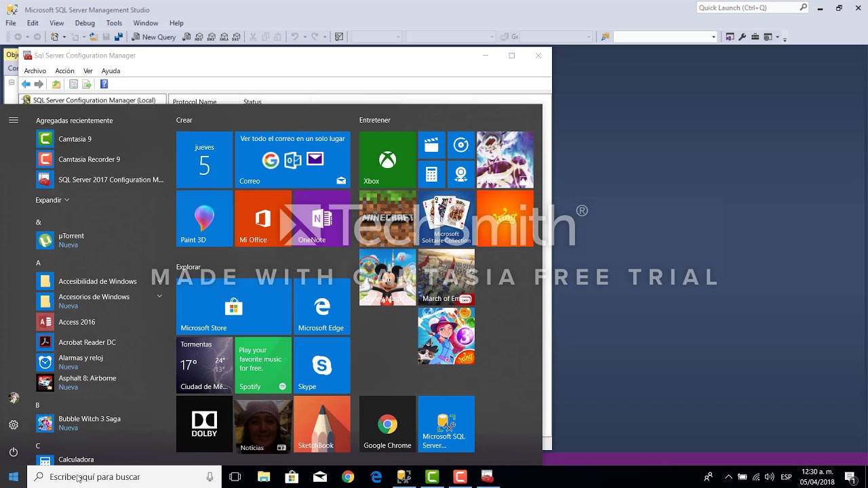The image size is (868, 488).
Task: Open Settings gear in Start menu
Action: pyautogui.click(x=14, y=425)
